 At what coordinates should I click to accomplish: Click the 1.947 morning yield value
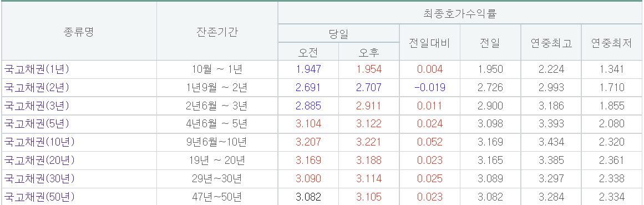pyautogui.click(x=308, y=69)
